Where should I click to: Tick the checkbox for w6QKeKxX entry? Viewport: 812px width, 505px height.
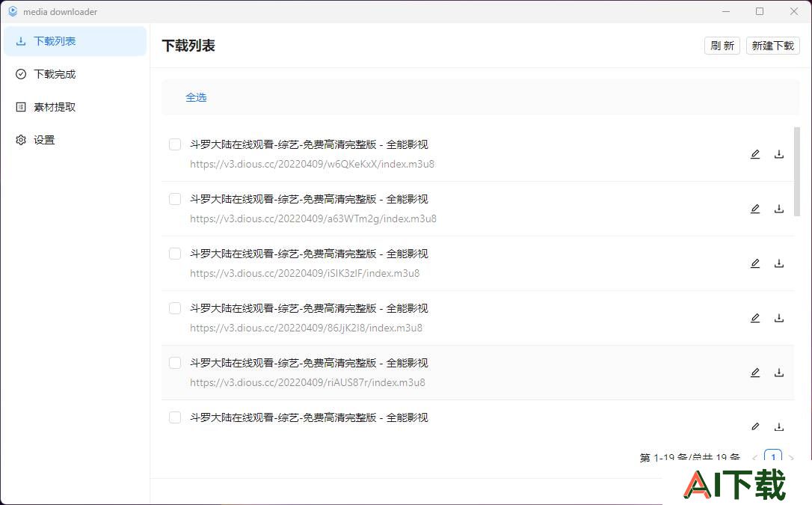pos(175,144)
